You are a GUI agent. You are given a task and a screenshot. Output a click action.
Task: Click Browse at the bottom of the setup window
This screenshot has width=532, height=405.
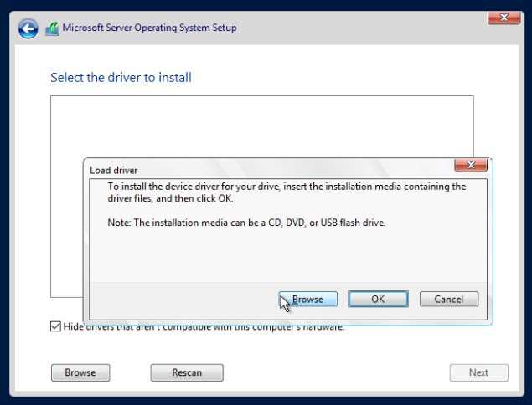point(80,372)
